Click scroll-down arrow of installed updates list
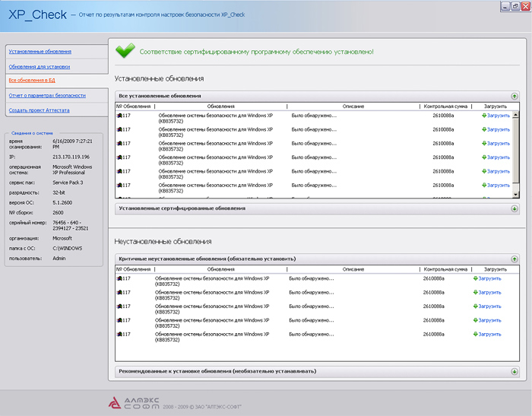The width and height of the screenshot is (532, 416). [x=516, y=194]
